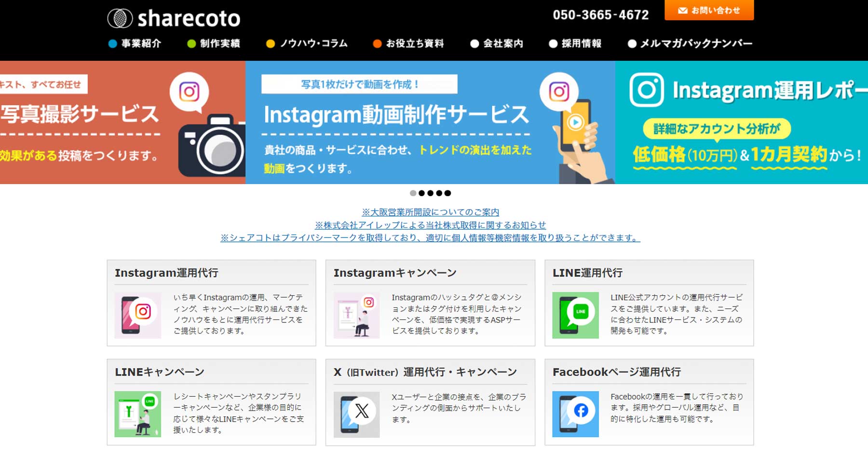
Task: Open the Facebookページ運用代行 card heading
Action: click(x=617, y=372)
